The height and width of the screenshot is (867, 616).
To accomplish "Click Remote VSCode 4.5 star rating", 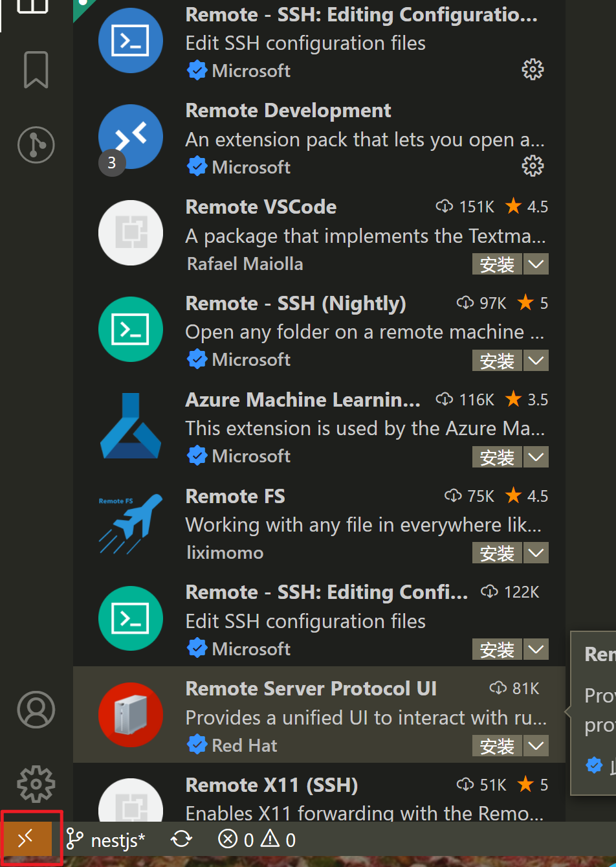I will tap(527, 207).
